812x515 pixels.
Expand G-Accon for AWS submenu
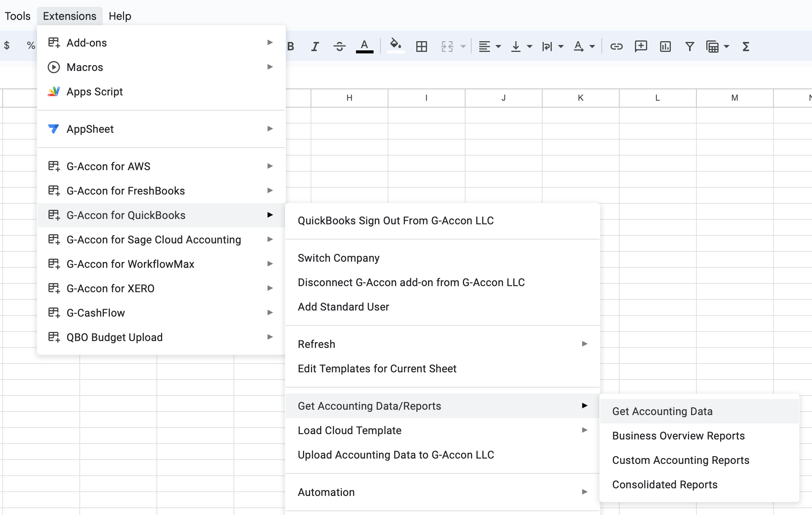[x=161, y=166]
